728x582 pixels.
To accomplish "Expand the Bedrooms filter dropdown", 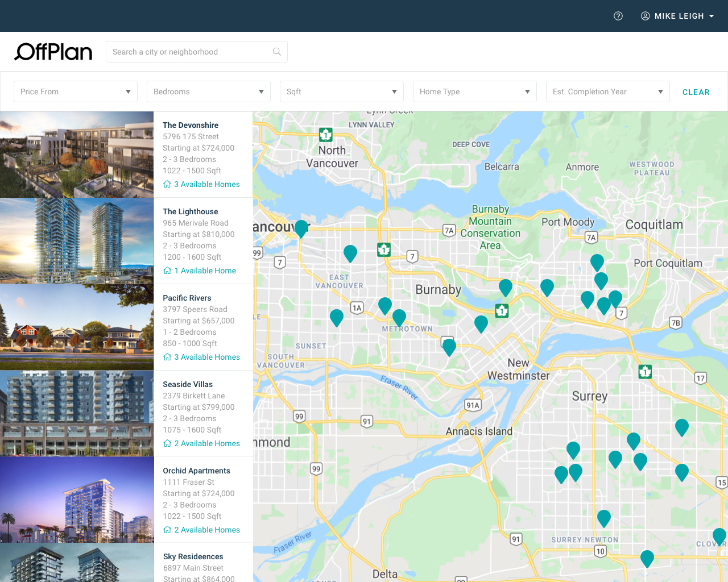I will coord(209,92).
